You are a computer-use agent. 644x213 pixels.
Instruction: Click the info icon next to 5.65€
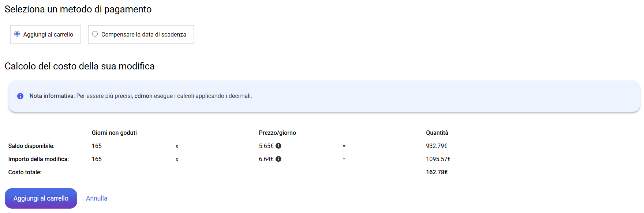coord(278,146)
